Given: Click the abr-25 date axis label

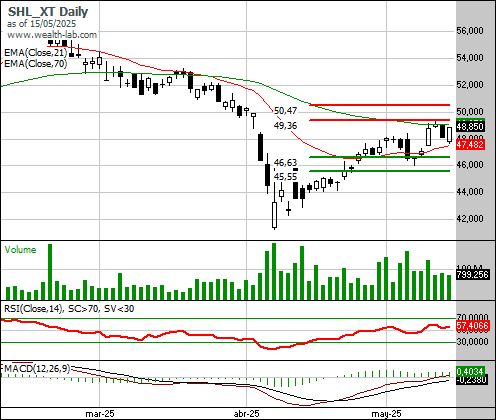Looking at the screenshot, I should coord(247,414).
